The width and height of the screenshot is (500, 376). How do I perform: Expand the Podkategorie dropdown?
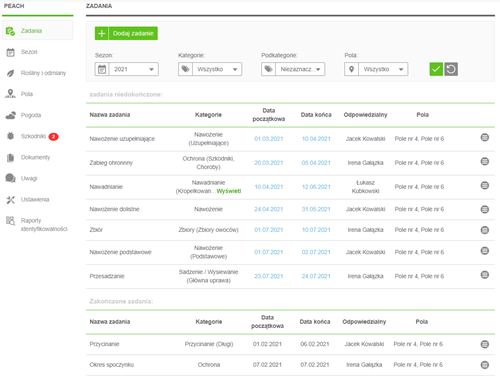(293, 69)
